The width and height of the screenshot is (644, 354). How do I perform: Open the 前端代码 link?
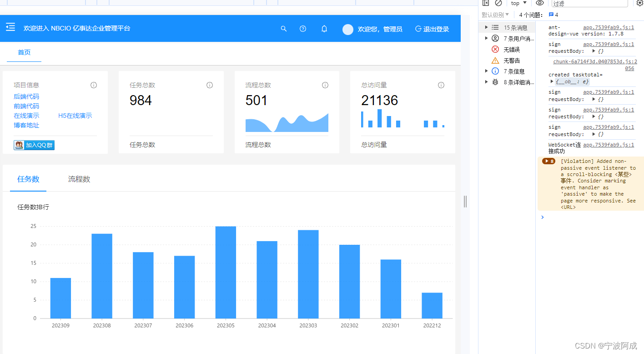[26, 106]
